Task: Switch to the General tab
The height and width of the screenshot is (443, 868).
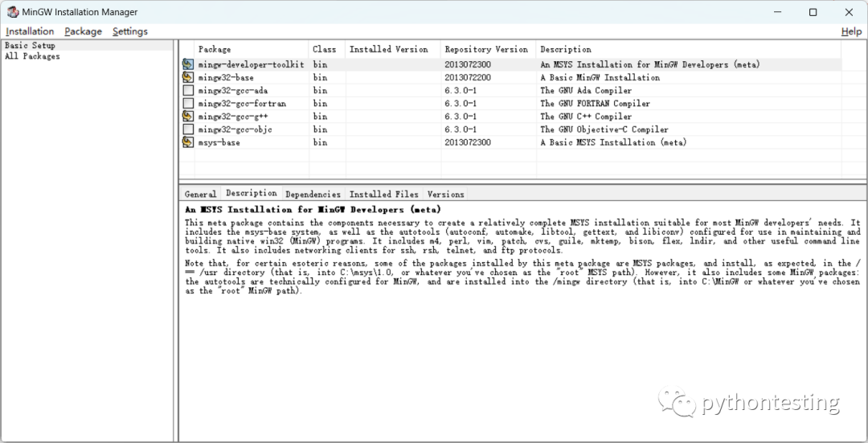Action: point(200,195)
